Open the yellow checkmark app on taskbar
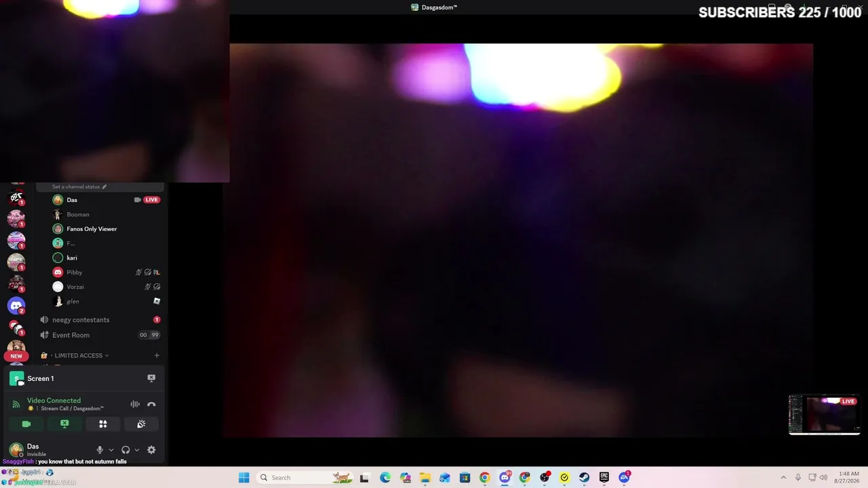The height and width of the screenshot is (488, 868). [564, 478]
